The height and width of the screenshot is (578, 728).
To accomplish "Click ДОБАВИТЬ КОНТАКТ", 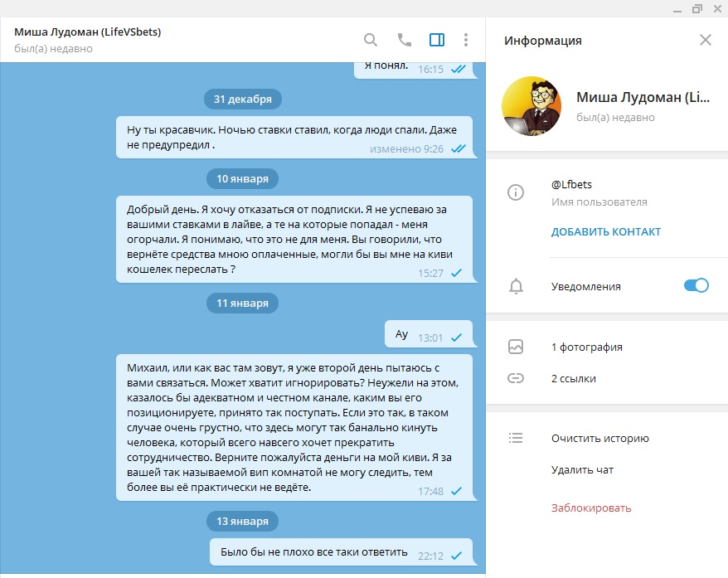I will [x=605, y=231].
